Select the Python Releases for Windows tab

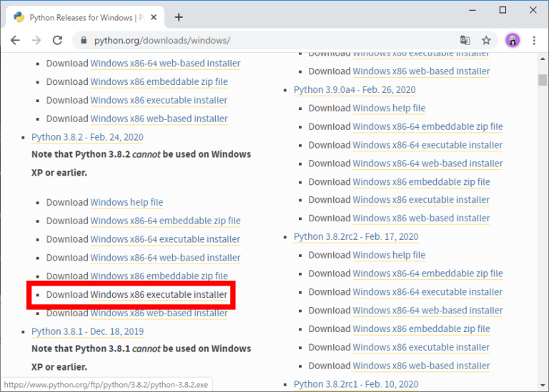pos(79,17)
